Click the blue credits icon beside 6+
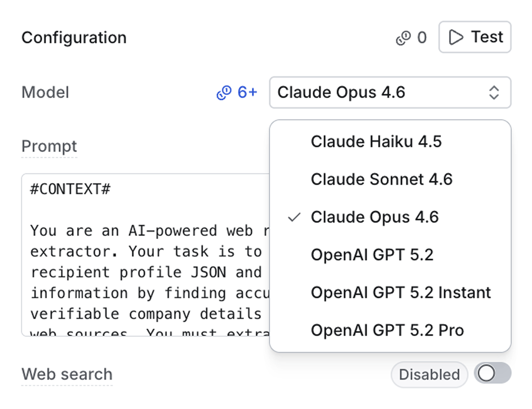532x409 pixels. coord(224,92)
